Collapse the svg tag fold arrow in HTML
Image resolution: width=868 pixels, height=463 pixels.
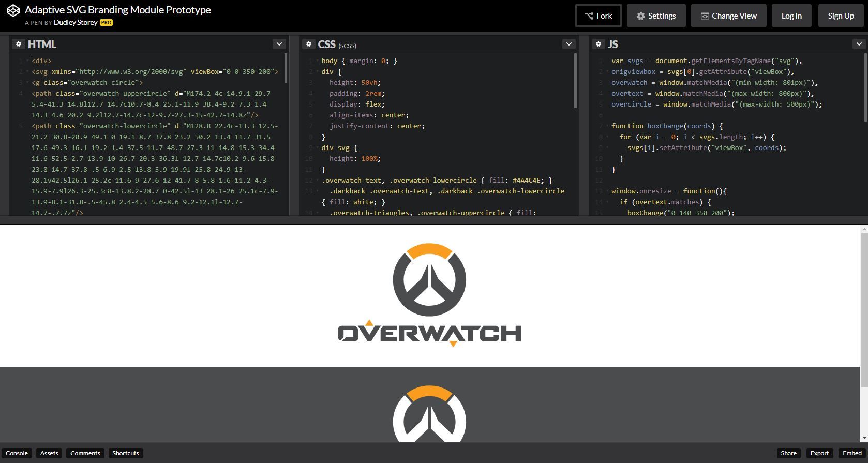point(27,72)
